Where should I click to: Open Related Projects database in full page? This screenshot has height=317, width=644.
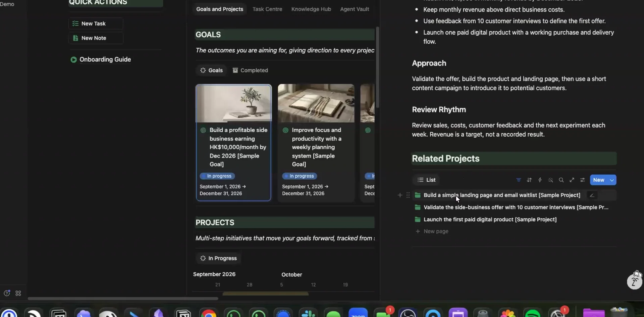(x=572, y=180)
